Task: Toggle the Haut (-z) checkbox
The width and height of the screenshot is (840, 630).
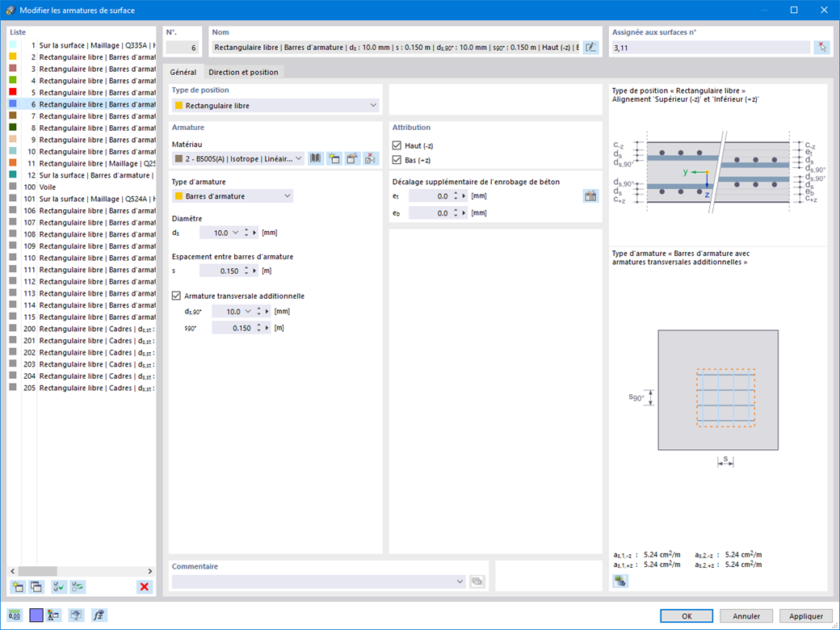Action: click(x=397, y=145)
